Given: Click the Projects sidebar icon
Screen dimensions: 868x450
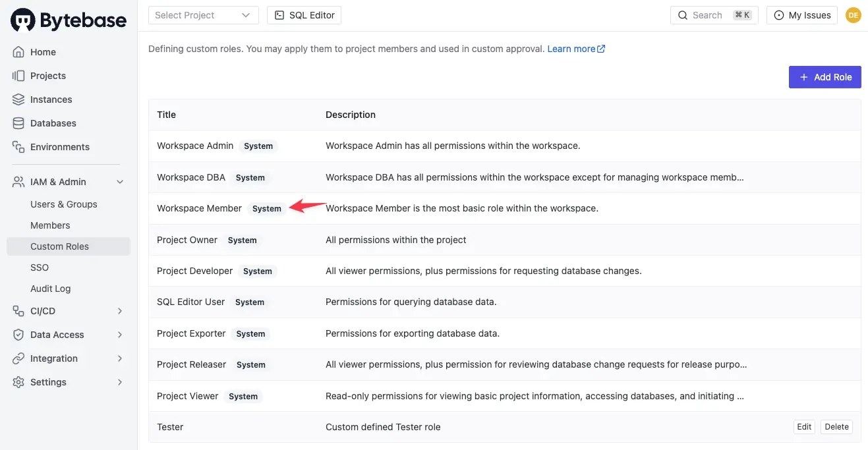Looking at the screenshot, I should coord(18,76).
